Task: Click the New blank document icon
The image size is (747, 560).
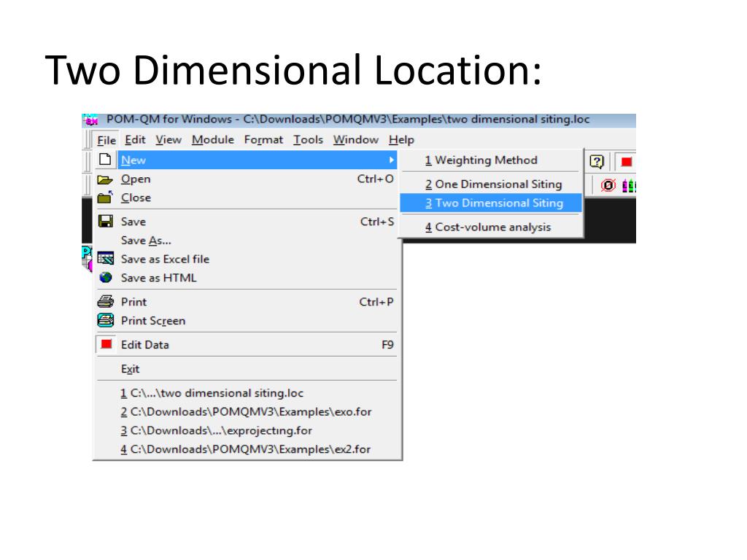Action: coord(105,159)
